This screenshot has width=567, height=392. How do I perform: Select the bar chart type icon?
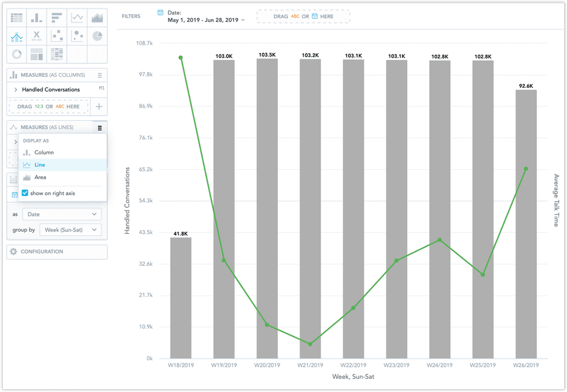click(36, 17)
